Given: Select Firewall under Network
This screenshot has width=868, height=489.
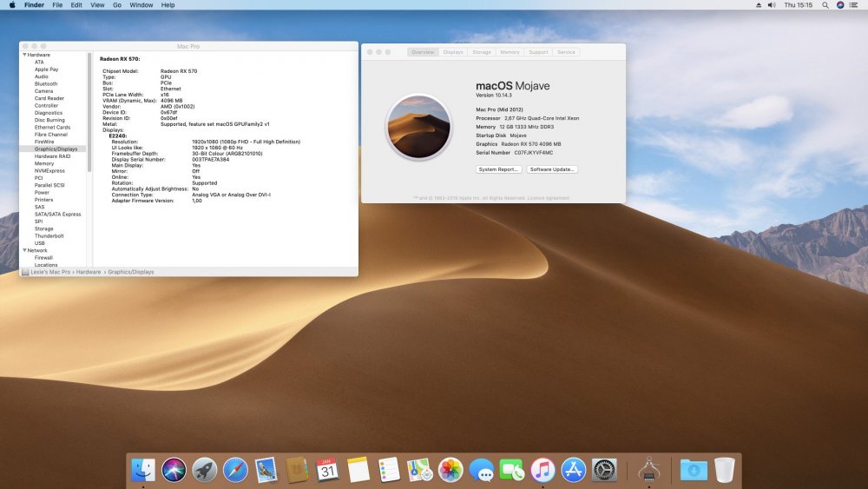Looking at the screenshot, I should [x=43, y=257].
